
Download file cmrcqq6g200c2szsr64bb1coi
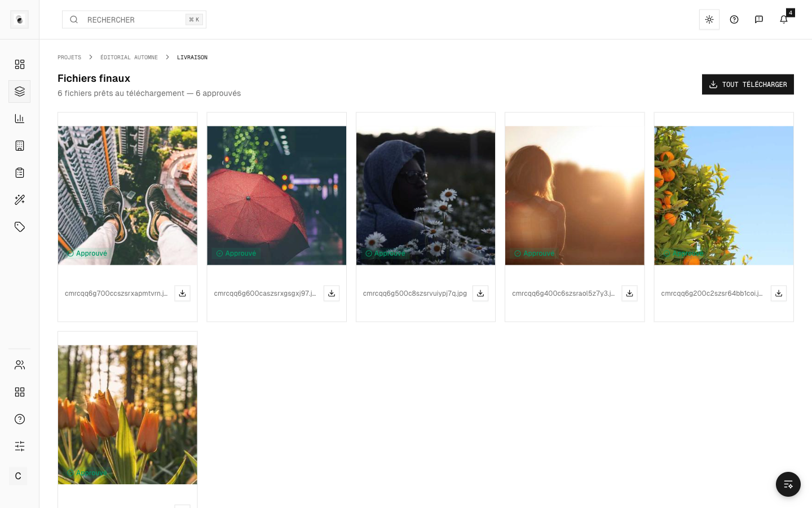[779, 294]
